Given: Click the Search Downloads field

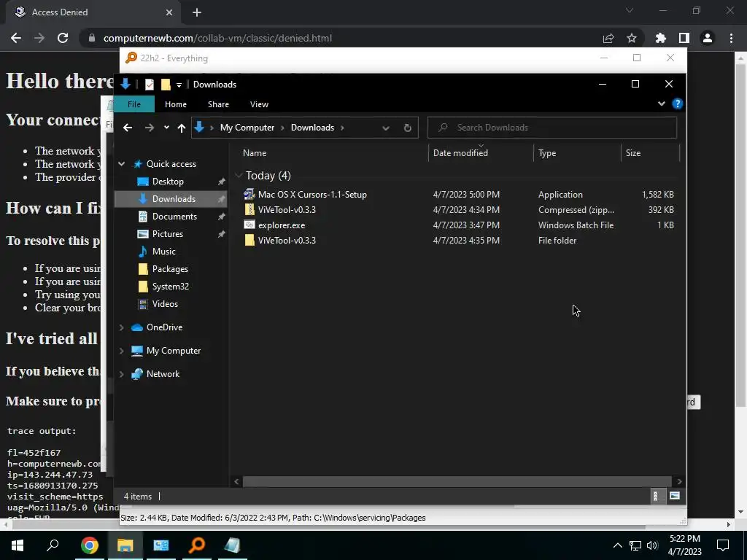Looking at the screenshot, I should (x=552, y=128).
